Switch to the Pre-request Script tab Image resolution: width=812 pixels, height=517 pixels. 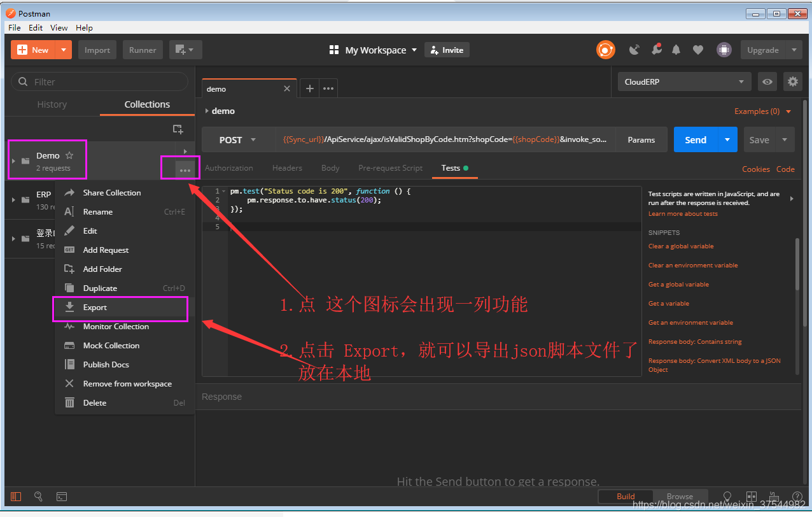tap(390, 168)
